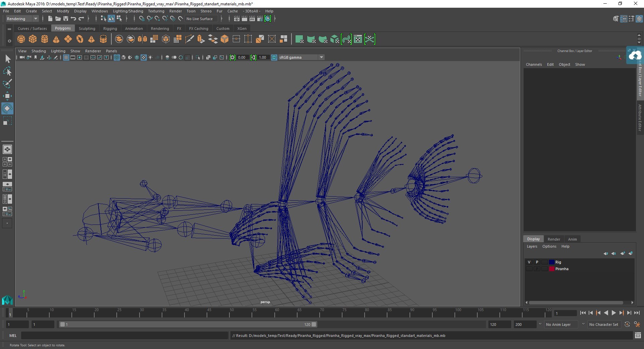The image size is (644, 349).
Task: Create a polygon cube from shelf
Action: [x=33, y=39]
